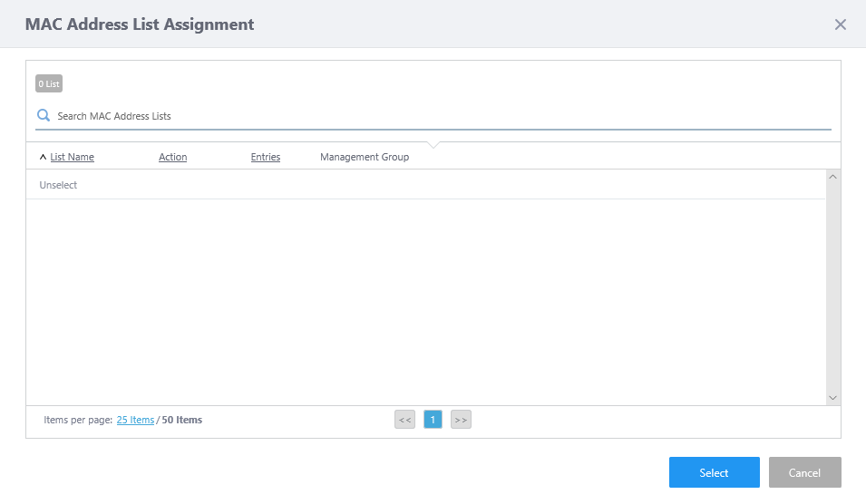Choose the Unselect row in the list
The image size is (866, 504).
tap(59, 185)
